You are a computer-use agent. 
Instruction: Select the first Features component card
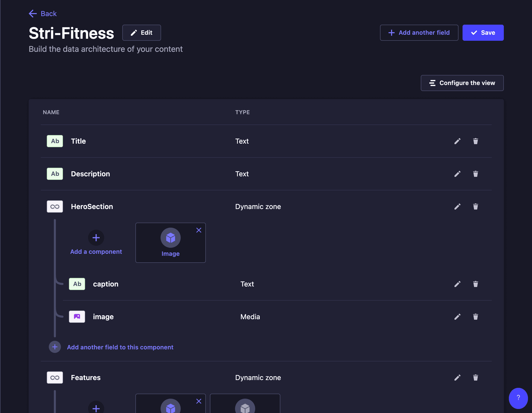[x=171, y=403]
